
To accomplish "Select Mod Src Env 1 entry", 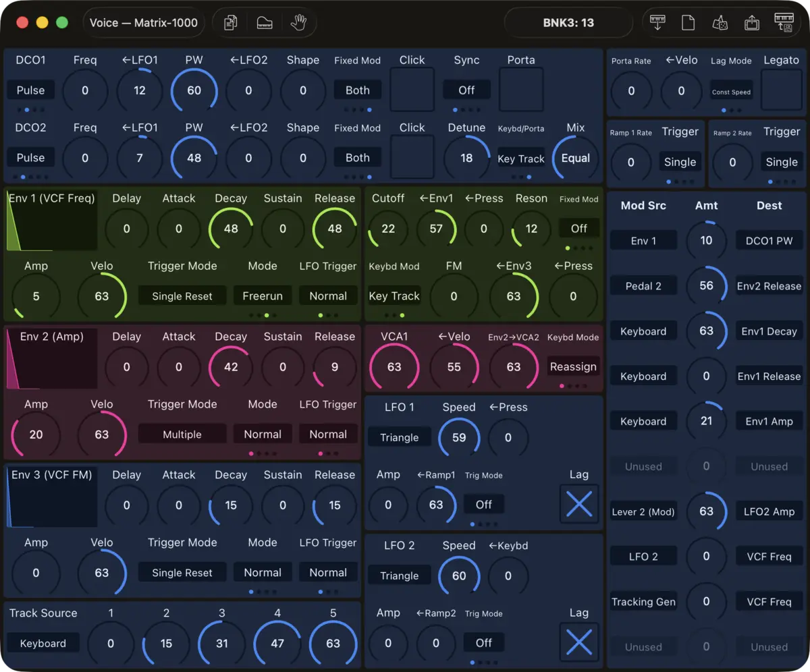I will (x=643, y=241).
